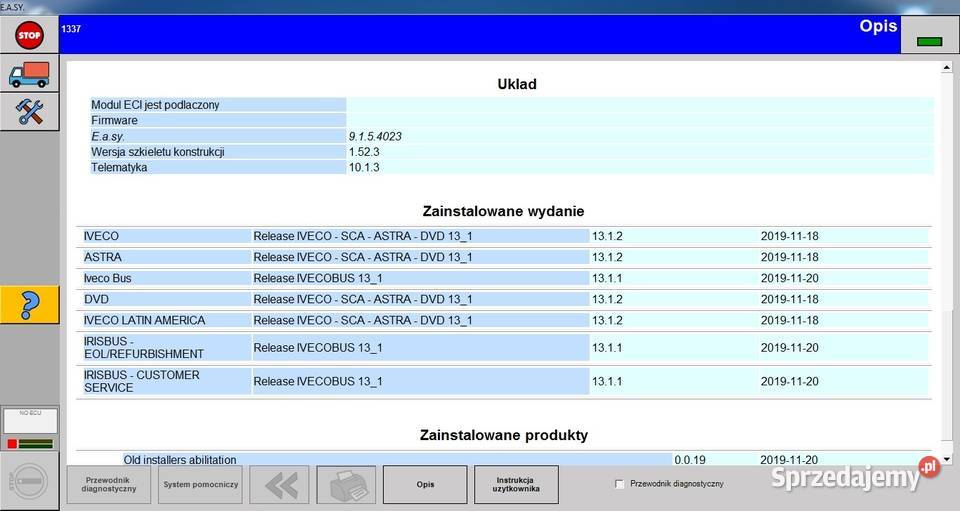960x511 pixels.
Task: Select the E.a.sy. version 9.1.5.4023 value
Action: point(375,136)
